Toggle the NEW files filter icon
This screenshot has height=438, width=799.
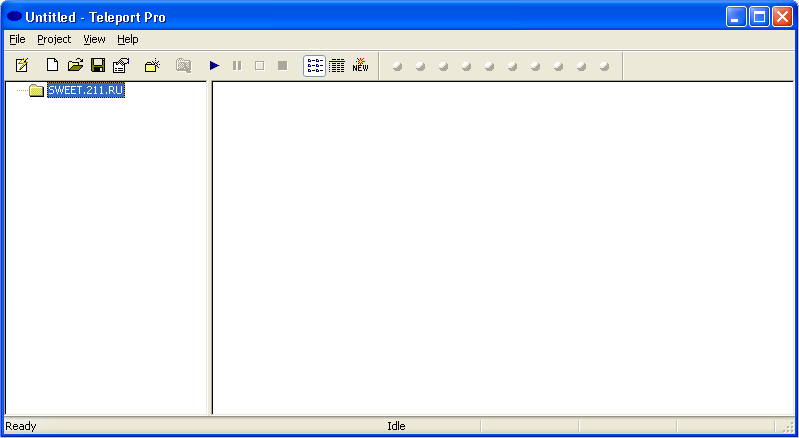pos(360,66)
